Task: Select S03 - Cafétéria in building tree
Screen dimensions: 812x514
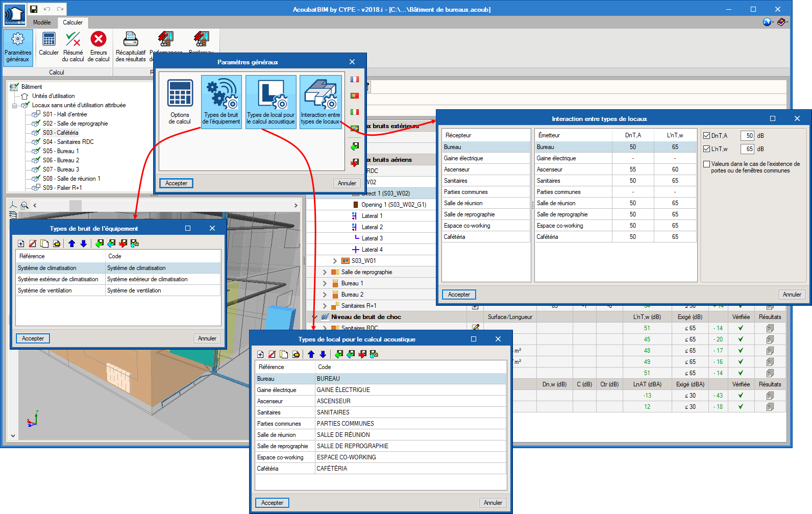Action: coord(60,133)
